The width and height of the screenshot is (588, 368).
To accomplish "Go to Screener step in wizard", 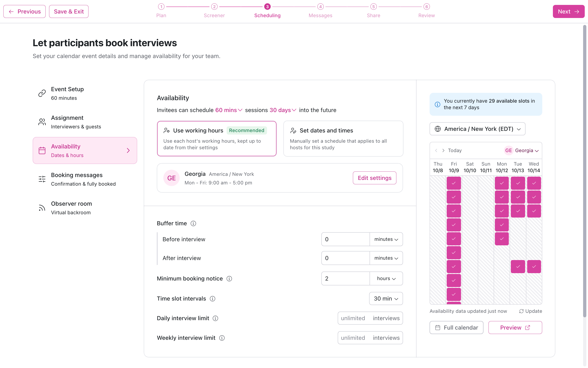I will click(x=214, y=11).
